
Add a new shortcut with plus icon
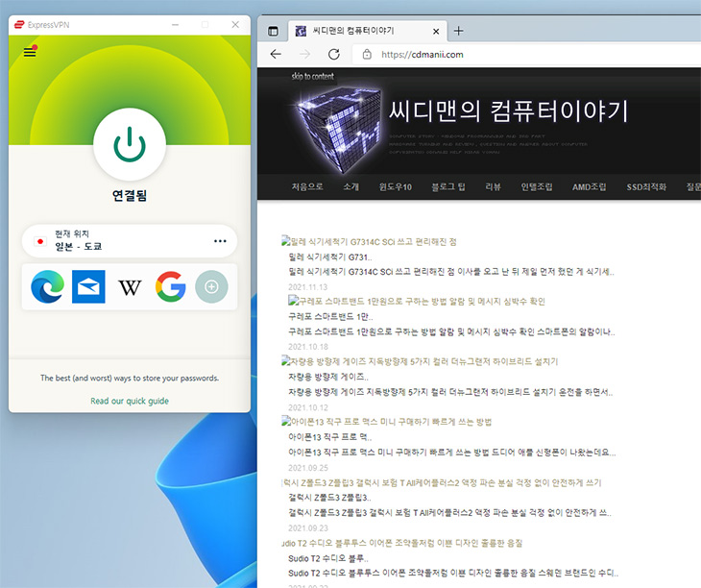(211, 286)
